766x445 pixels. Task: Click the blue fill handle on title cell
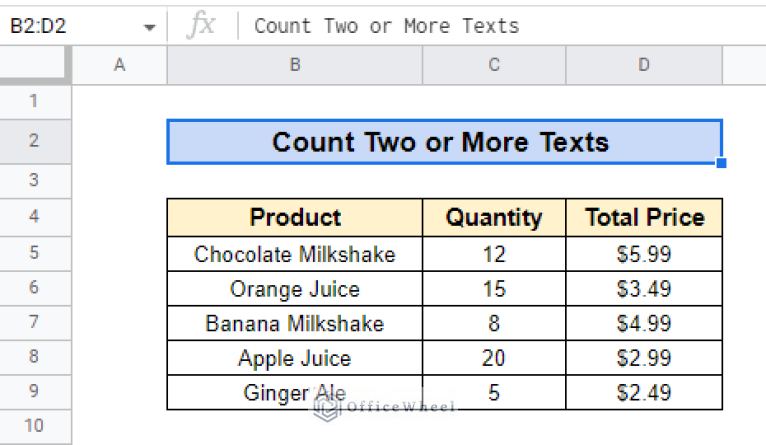point(721,163)
